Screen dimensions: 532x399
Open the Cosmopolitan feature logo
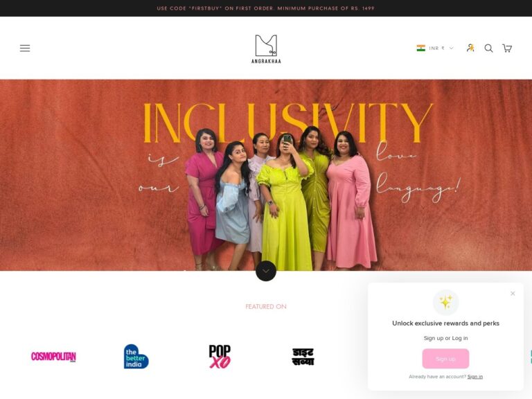[53, 357]
